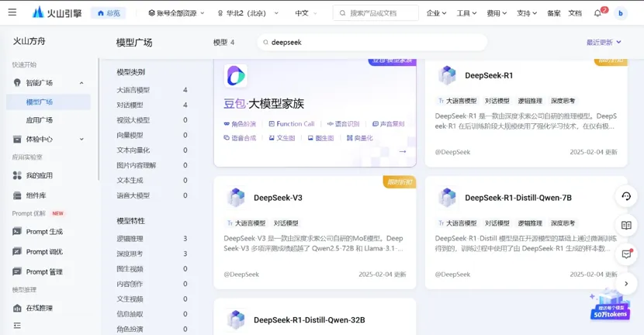This screenshot has height=335, width=644.
Task: Open the 支持 menu dropdown
Action: (x=527, y=13)
